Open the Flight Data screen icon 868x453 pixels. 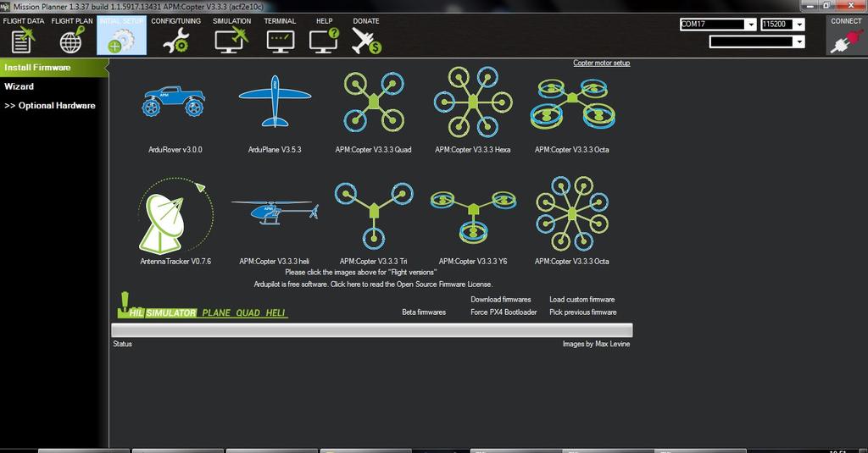23,40
